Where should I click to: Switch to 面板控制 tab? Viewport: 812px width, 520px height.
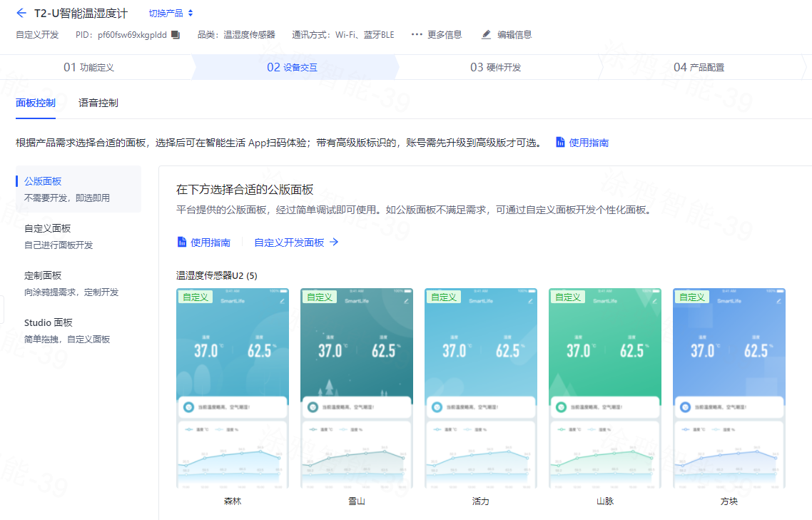[36, 103]
